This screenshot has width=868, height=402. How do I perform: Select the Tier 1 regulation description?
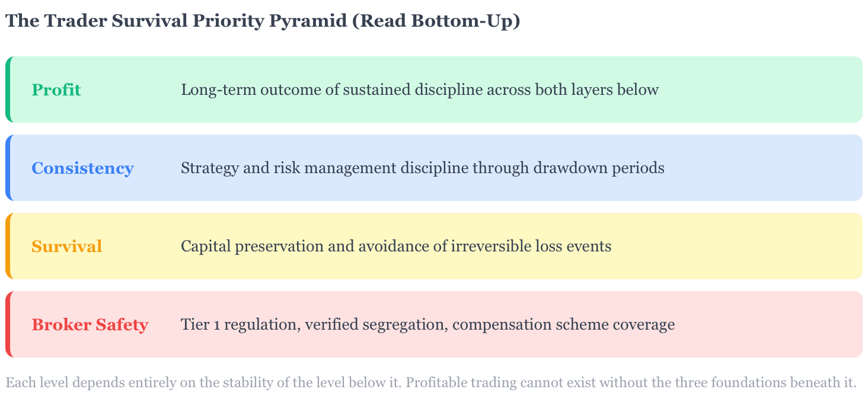(x=428, y=325)
